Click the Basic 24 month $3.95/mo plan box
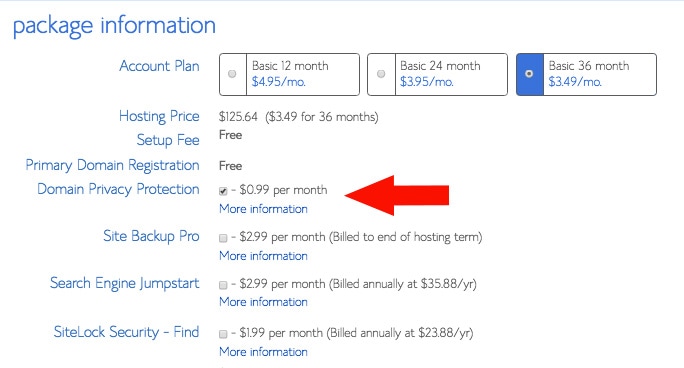 [x=438, y=74]
